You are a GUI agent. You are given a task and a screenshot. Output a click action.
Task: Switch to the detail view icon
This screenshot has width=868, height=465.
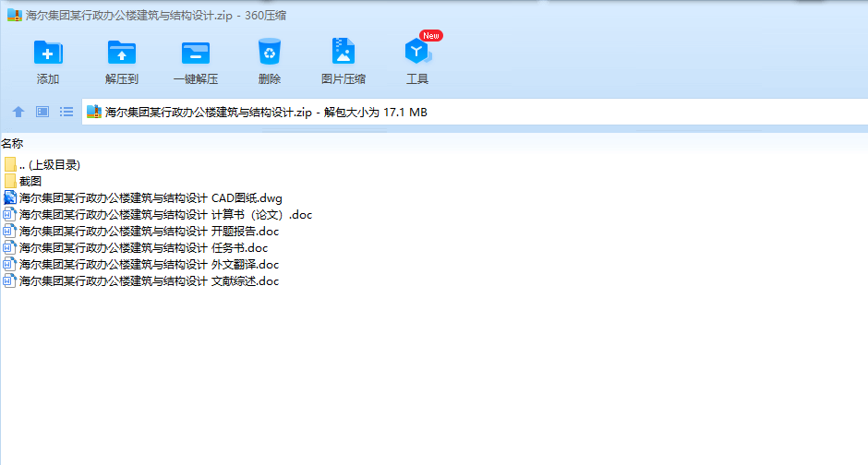click(42, 113)
